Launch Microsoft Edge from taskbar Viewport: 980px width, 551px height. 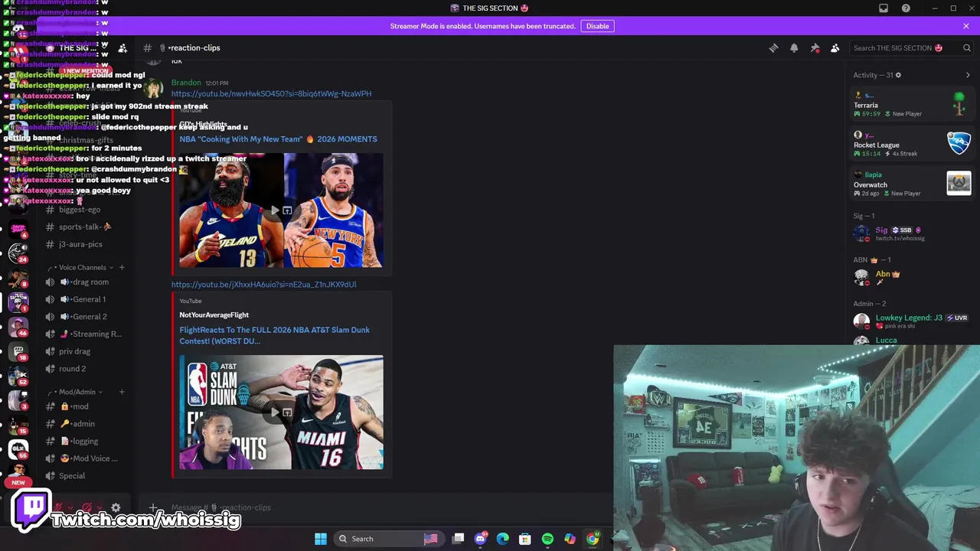[x=502, y=539]
